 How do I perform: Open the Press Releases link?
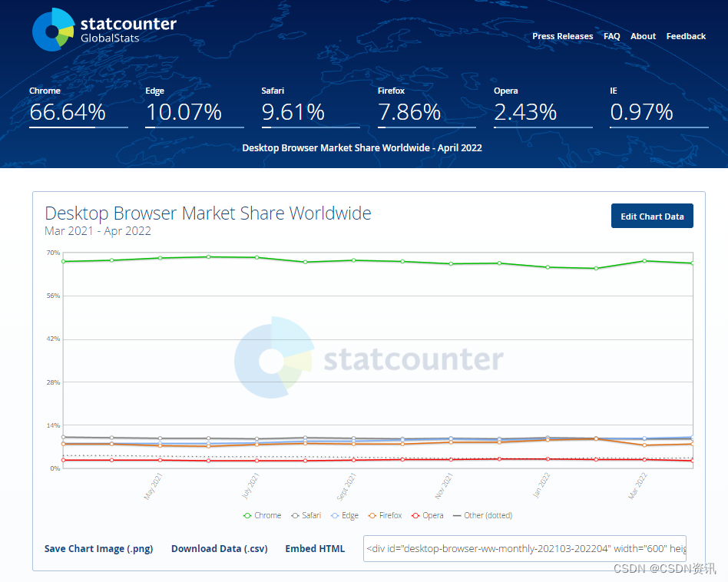[562, 36]
